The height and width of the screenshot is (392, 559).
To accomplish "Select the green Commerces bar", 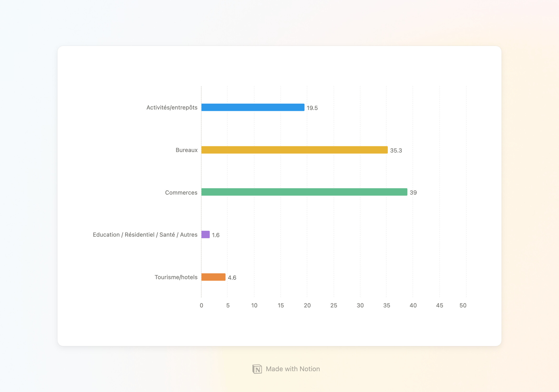I will tap(304, 192).
